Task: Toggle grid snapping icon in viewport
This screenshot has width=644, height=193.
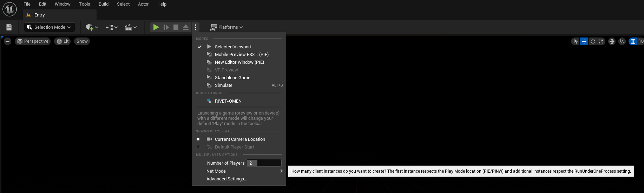Action: [x=633, y=41]
